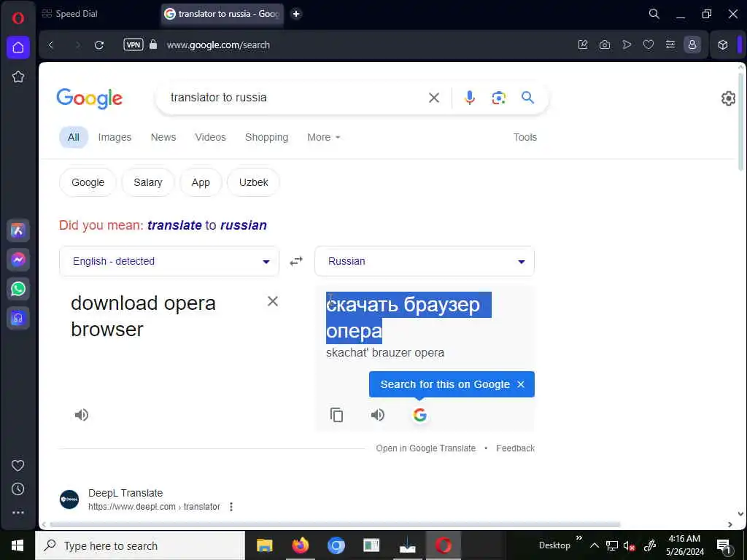Open in Google Translate link

[425, 448]
